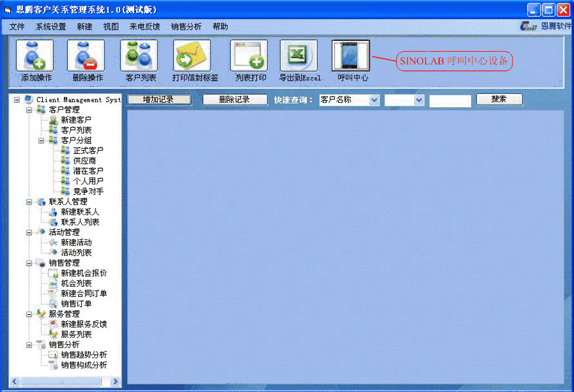Open the 系统设置 menu

click(51, 27)
